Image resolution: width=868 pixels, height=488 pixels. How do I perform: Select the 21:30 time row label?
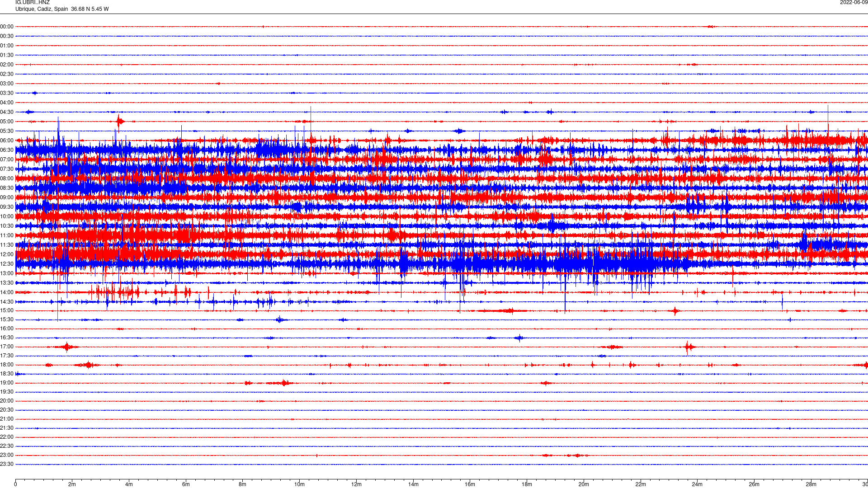(x=7, y=428)
